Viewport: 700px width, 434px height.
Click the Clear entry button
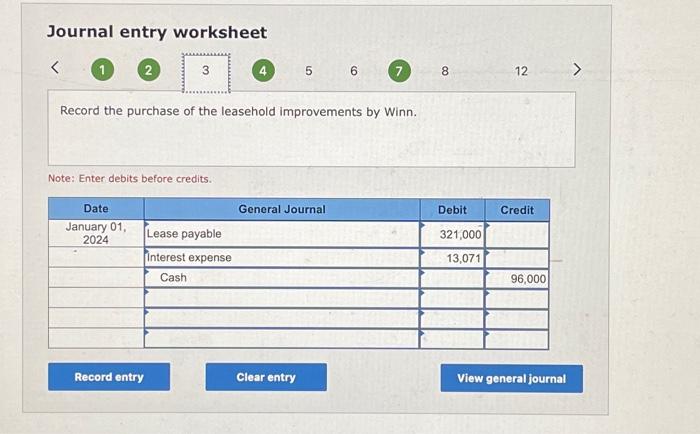266,377
